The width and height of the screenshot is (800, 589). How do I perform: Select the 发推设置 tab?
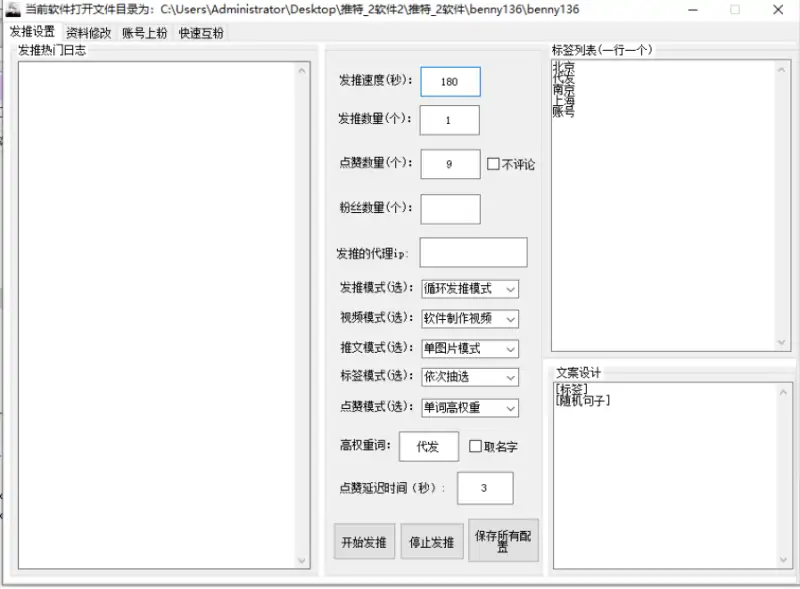pos(32,32)
